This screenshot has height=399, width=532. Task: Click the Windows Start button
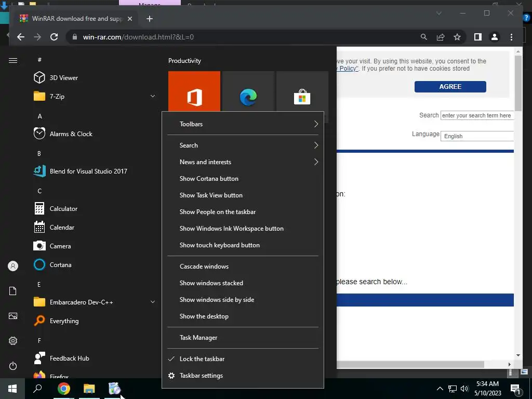pos(12,389)
